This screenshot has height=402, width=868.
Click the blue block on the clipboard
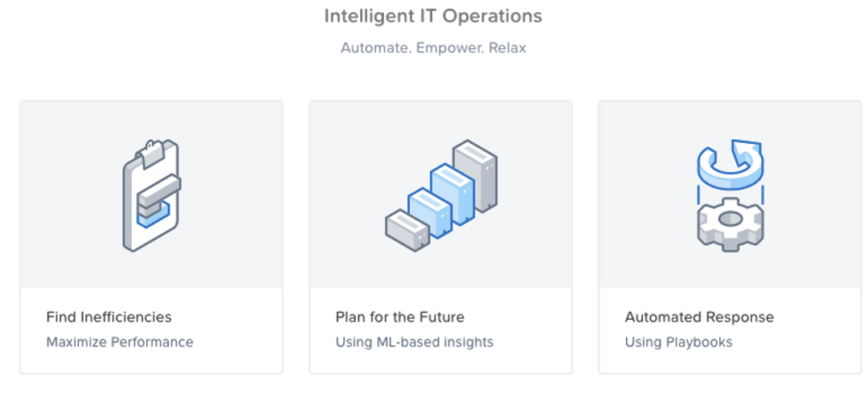click(x=154, y=215)
